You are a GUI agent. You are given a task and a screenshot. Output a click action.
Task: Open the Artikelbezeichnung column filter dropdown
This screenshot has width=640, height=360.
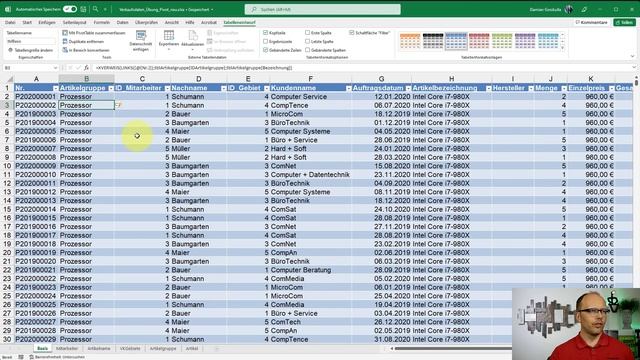(x=488, y=88)
